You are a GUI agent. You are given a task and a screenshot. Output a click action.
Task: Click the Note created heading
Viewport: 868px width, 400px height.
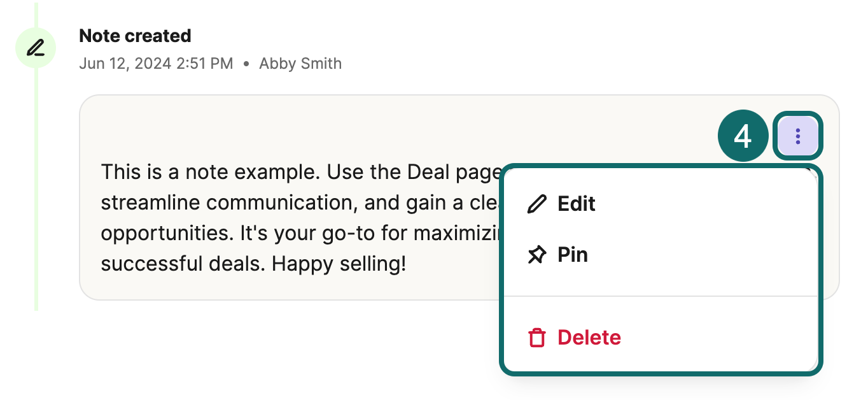[135, 36]
